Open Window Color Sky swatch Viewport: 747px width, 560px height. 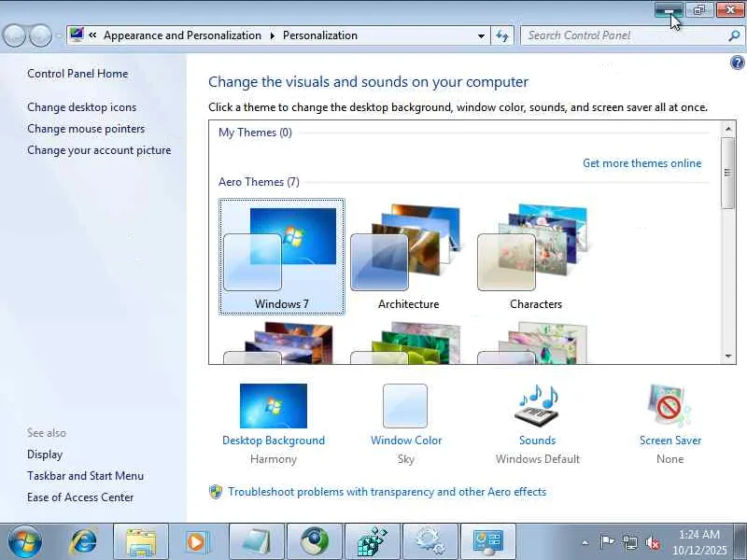pos(405,406)
